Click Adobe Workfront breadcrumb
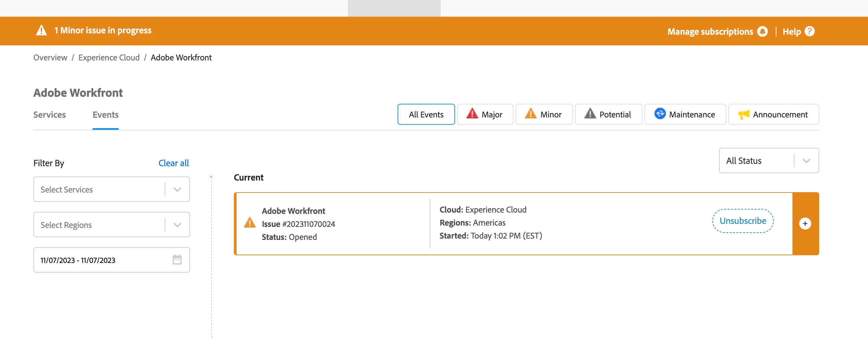 tap(181, 58)
